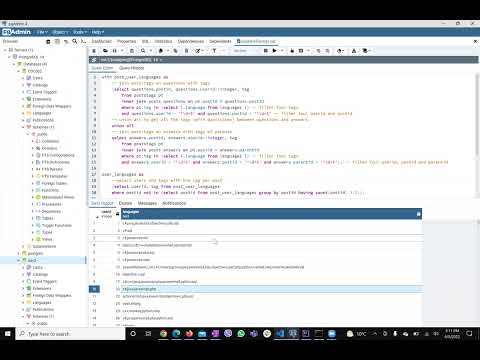Open Google Chrome from the taskbar
Image resolution: width=480 pixels, height=360 pixels.
(163, 333)
